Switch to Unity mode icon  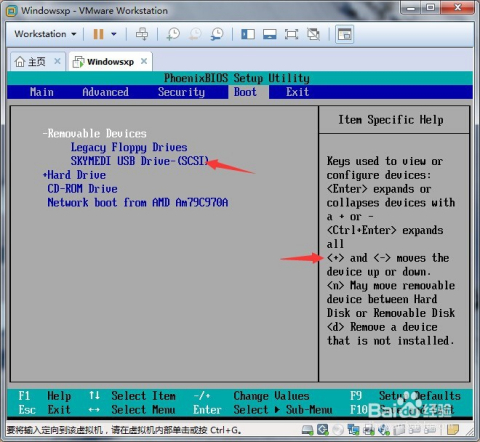[313, 34]
